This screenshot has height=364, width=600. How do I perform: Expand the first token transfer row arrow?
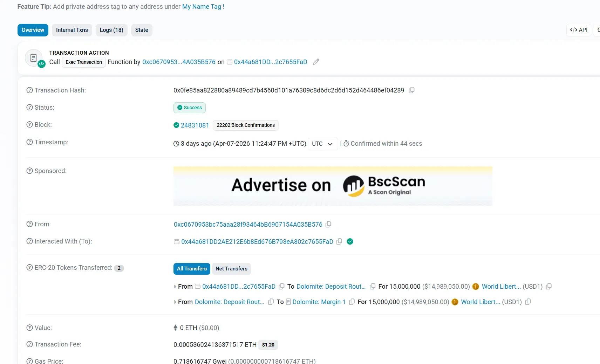pos(175,287)
